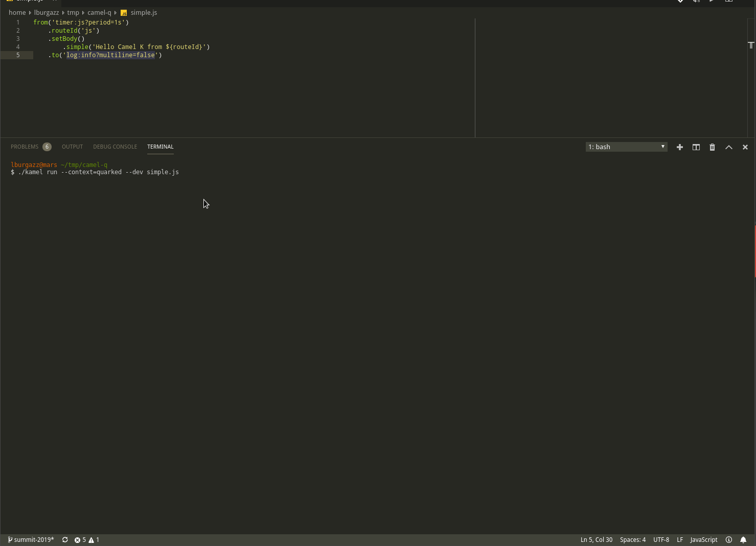The height and width of the screenshot is (546, 756).
Task: Open the DEBUG CONSOLE tab
Action: coord(115,147)
